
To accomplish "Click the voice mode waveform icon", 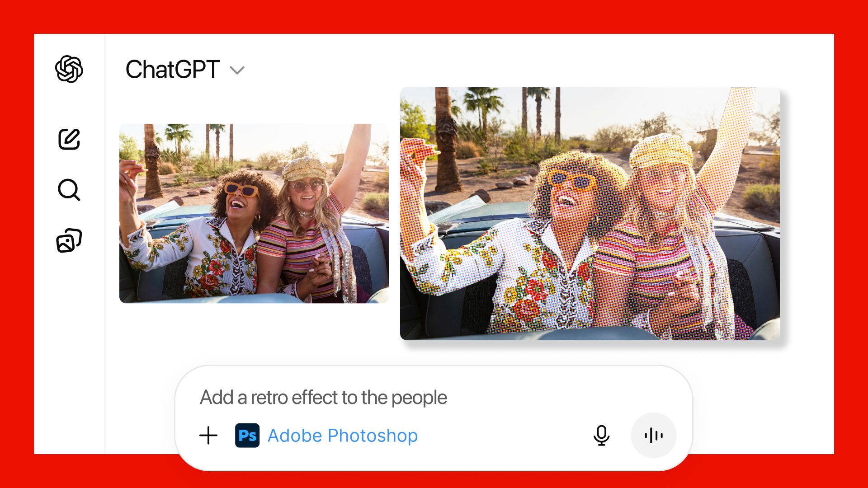I will pyautogui.click(x=653, y=435).
